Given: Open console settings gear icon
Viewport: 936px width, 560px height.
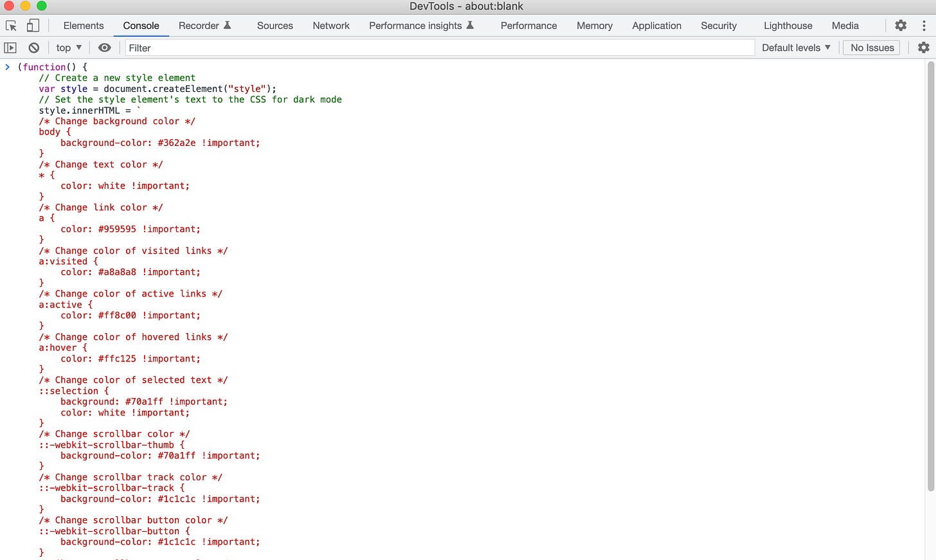Looking at the screenshot, I should (924, 48).
